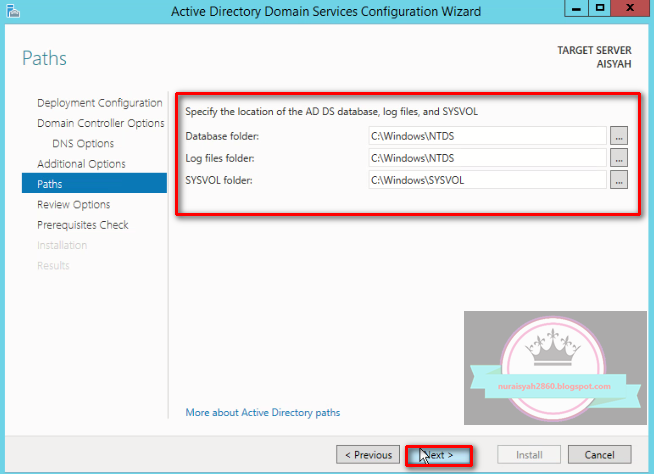Browse for the SYSVOL folder location
654x474 pixels.
point(619,180)
